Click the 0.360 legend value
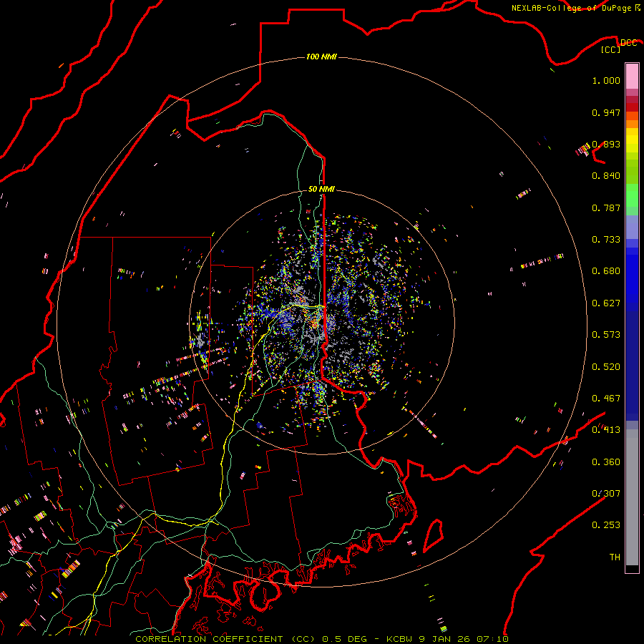Screen dimensions: 644x644 [x=606, y=462]
